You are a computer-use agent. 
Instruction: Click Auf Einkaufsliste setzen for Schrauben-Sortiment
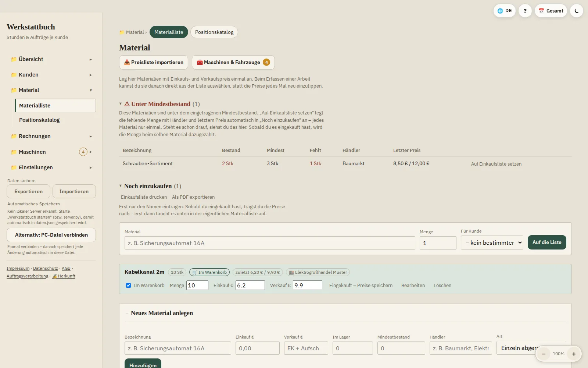coord(496,164)
